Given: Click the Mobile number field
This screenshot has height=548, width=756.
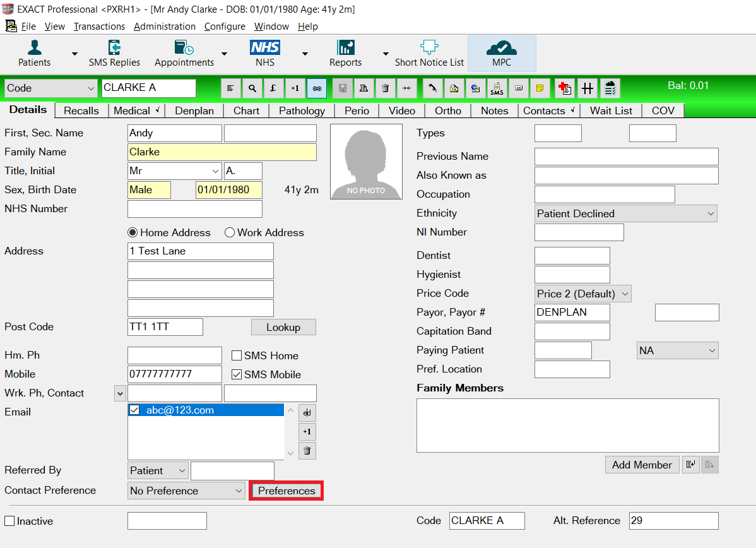Looking at the screenshot, I should 175,374.
